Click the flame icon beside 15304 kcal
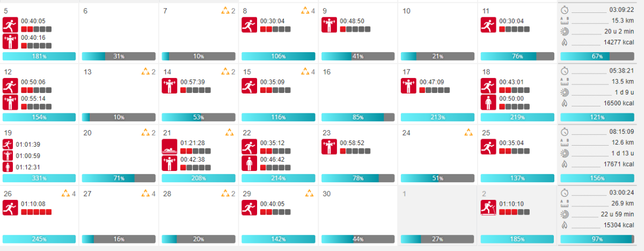 point(565,225)
